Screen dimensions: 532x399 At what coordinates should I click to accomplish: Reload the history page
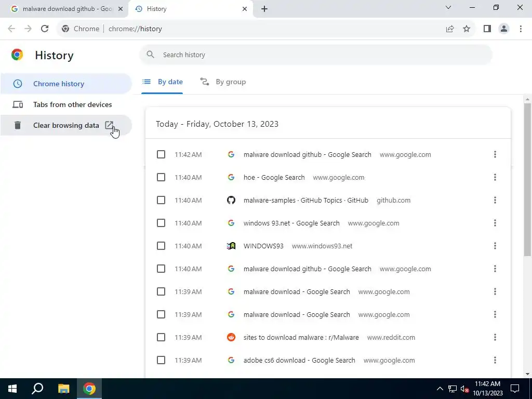[x=45, y=29]
